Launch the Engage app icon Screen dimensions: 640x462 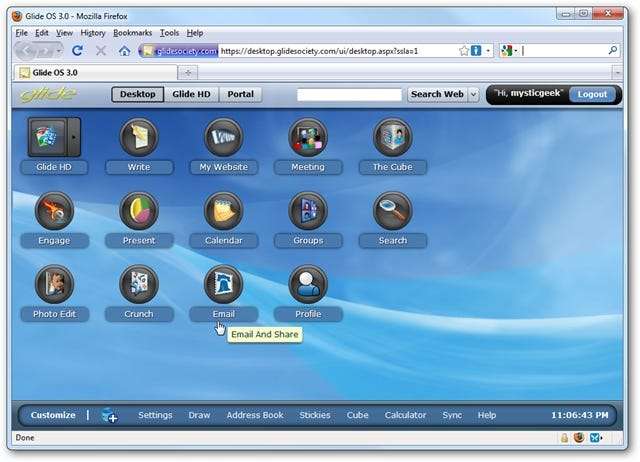[x=54, y=211]
